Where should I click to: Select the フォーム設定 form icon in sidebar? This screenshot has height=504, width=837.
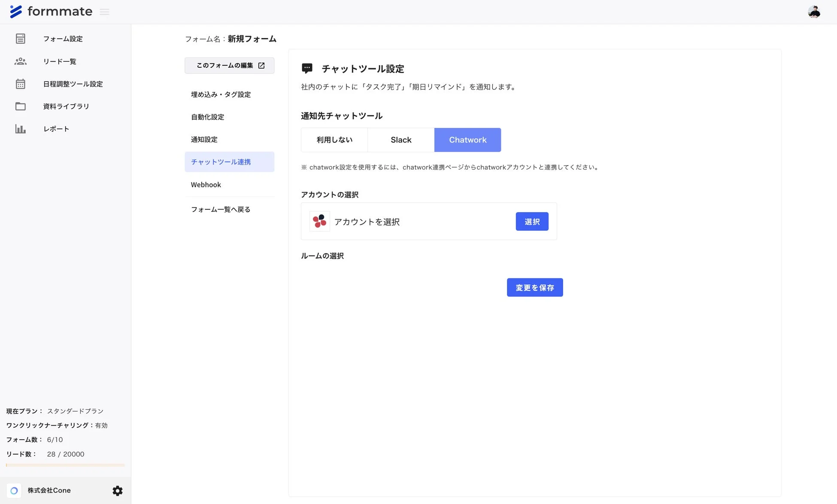tap(20, 39)
